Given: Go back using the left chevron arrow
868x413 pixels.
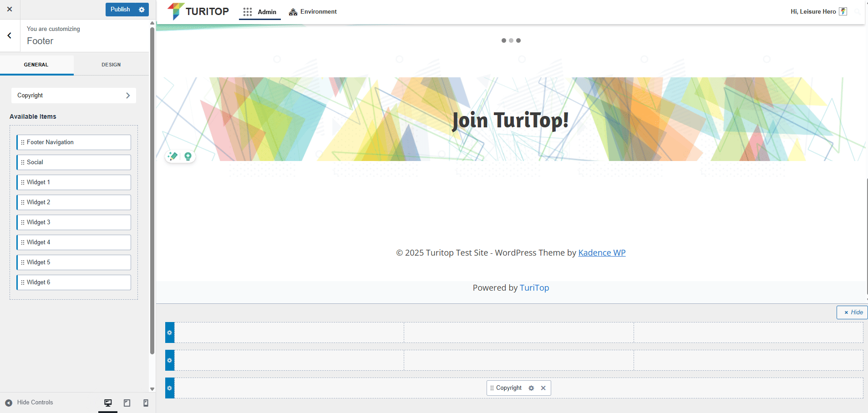Looking at the screenshot, I should (x=10, y=35).
